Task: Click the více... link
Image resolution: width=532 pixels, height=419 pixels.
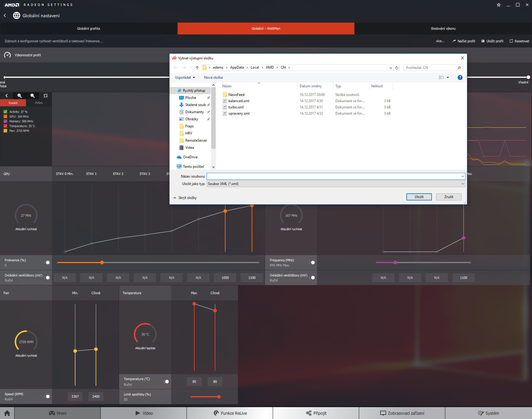Action: pos(440,41)
